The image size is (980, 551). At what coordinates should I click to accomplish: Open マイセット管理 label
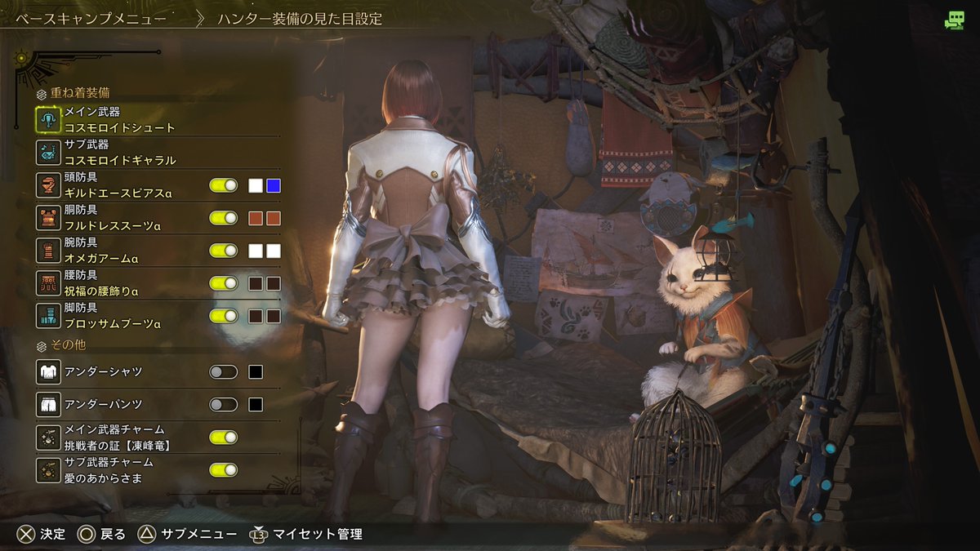coord(318,535)
